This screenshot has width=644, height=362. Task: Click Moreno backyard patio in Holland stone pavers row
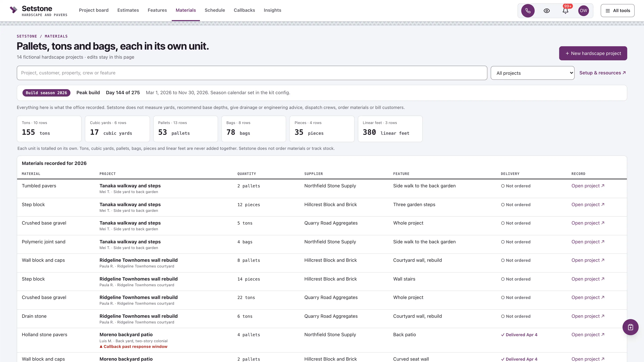(x=126, y=335)
